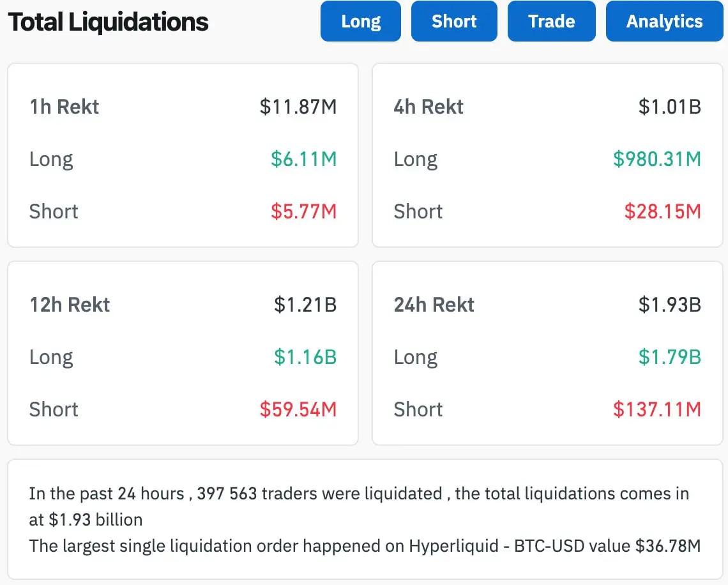Viewport: 728px width, 585px height.
Task: Click the 4h long value $980.31M
Action: [x=656, y=159]
